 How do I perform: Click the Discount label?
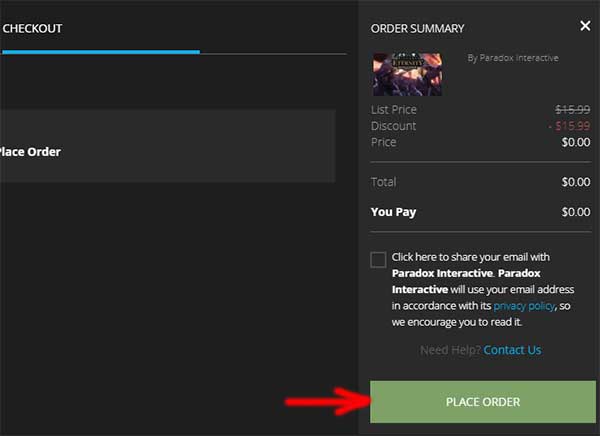[393, 126]
